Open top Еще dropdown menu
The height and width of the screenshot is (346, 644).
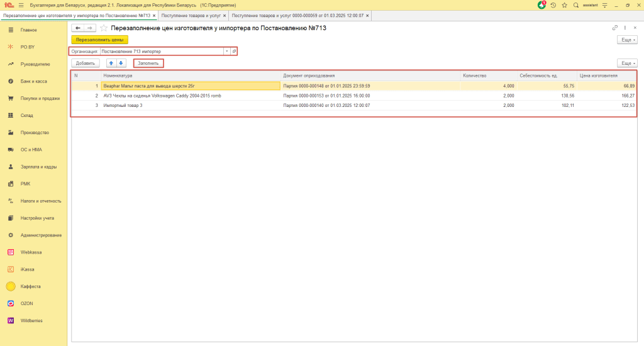click(x=627, y=40)
